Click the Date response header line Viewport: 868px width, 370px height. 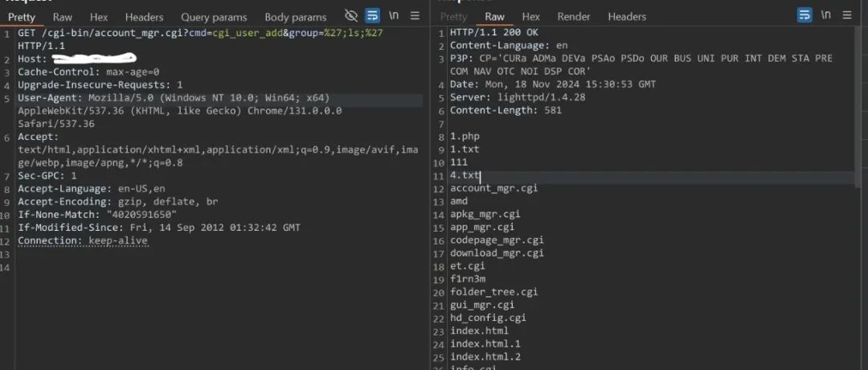pyautogui.click(x=552, y=84)
